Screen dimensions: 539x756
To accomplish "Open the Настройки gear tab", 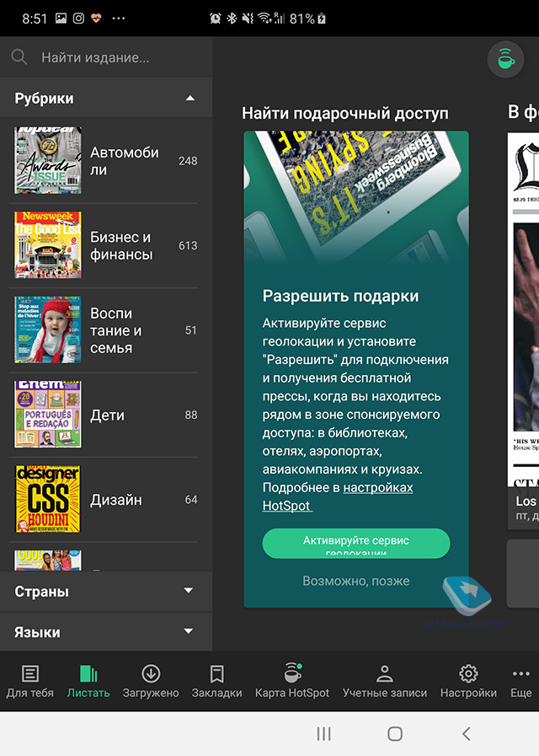I will point(468,681).
